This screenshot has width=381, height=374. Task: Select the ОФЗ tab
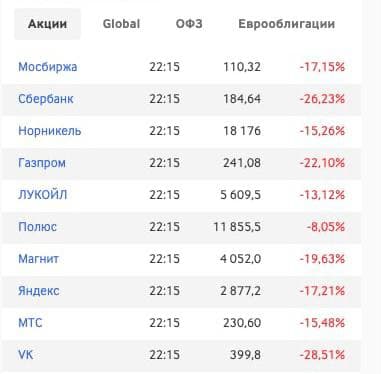pos(189,24)
